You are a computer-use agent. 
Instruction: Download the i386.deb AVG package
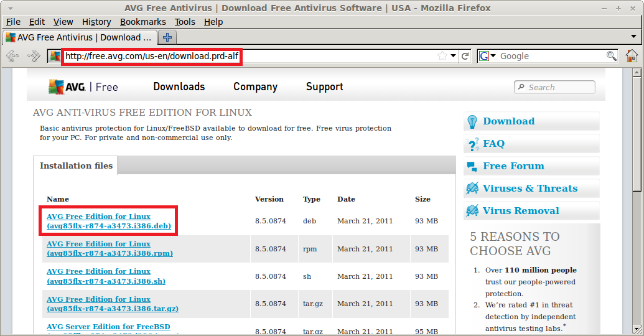(109, 221)
